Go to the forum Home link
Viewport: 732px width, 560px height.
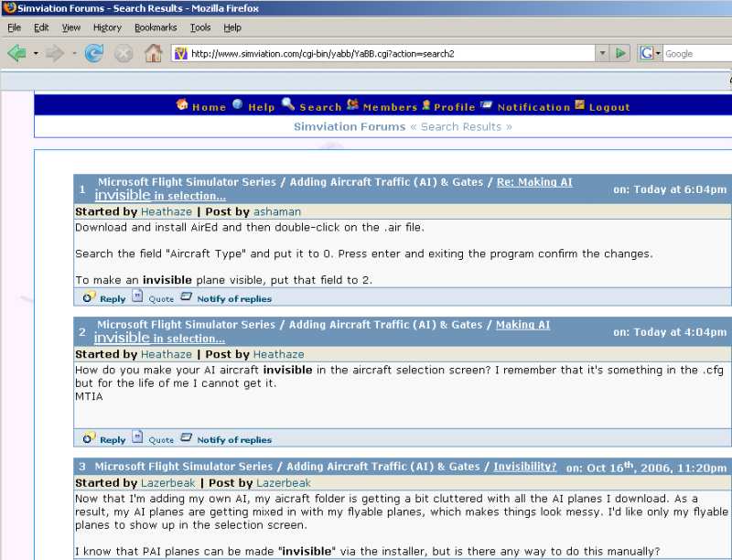209,107
